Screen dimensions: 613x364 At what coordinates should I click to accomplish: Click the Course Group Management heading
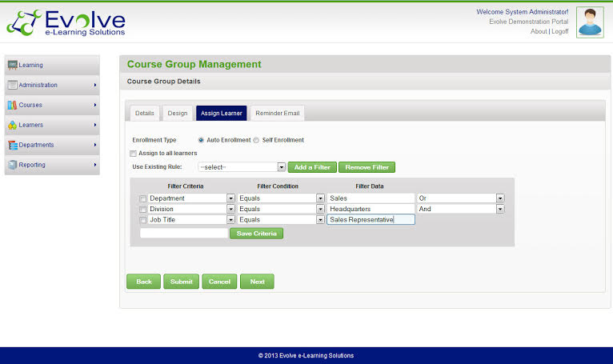[x=194, y=64]
